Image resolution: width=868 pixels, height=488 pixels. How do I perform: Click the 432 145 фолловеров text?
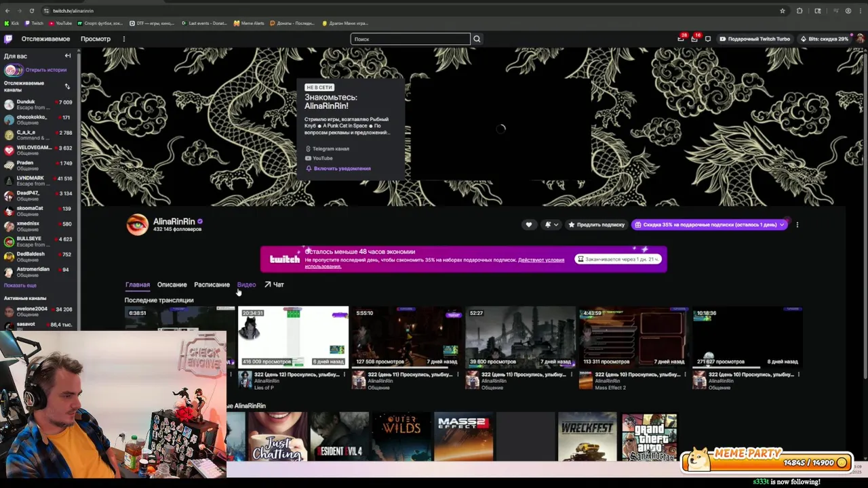coord(177,230)
